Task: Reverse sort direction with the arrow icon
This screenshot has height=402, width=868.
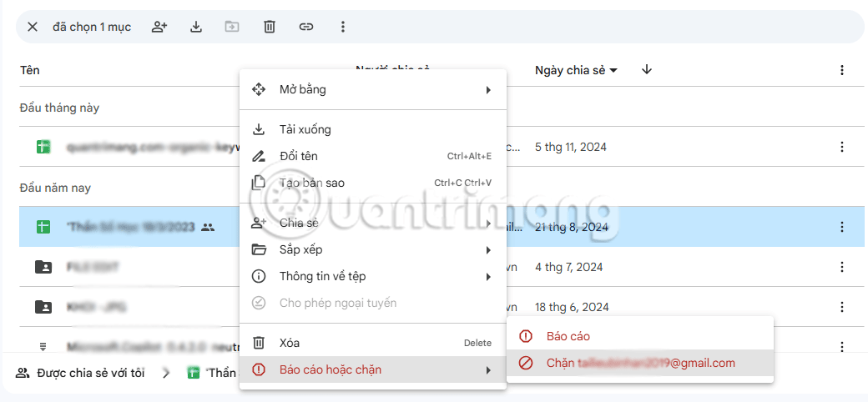Action: 647,70
